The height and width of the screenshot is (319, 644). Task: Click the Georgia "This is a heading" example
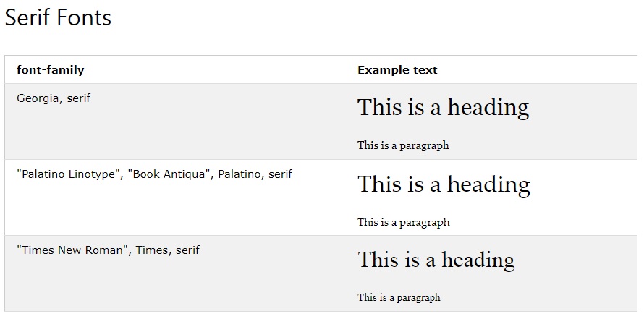tap(443, 107)
